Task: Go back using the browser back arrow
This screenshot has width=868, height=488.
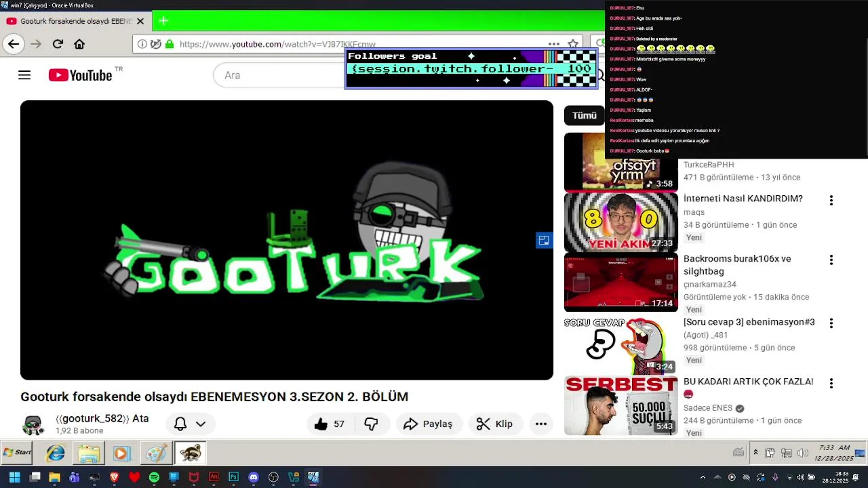Action: coord(14,44)
